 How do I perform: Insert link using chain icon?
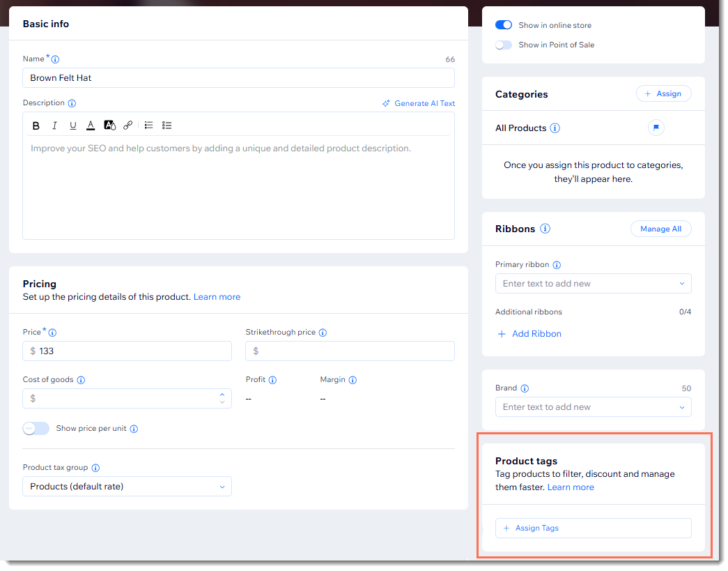coord(128,125)
